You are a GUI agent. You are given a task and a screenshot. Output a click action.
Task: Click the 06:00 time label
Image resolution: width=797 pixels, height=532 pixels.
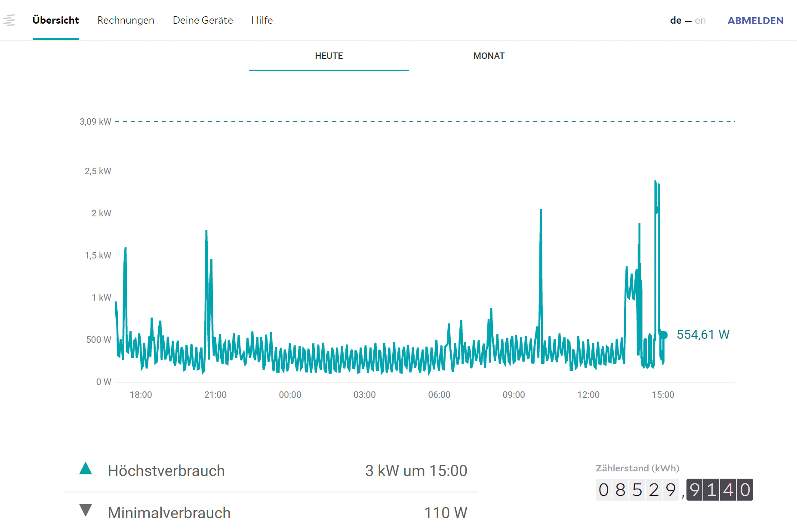439,395
